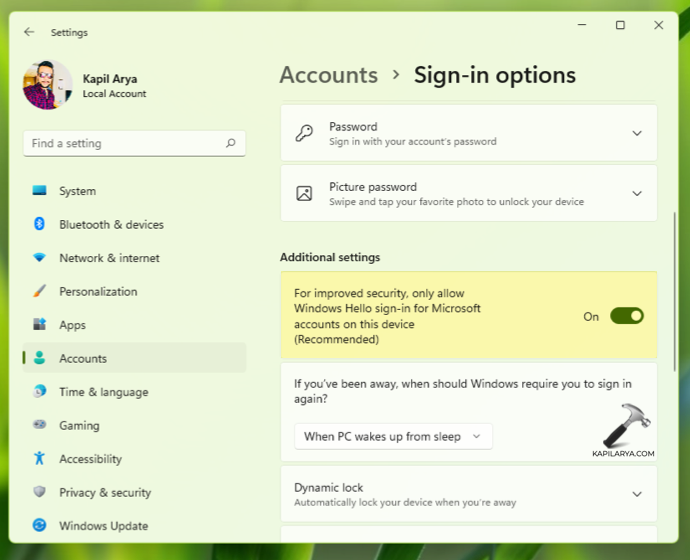
Task: Click the magnifier icon in search box
Action: [231, 143]
